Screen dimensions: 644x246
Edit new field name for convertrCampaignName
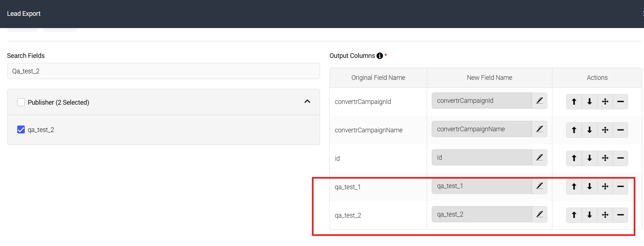click(539, 129)
